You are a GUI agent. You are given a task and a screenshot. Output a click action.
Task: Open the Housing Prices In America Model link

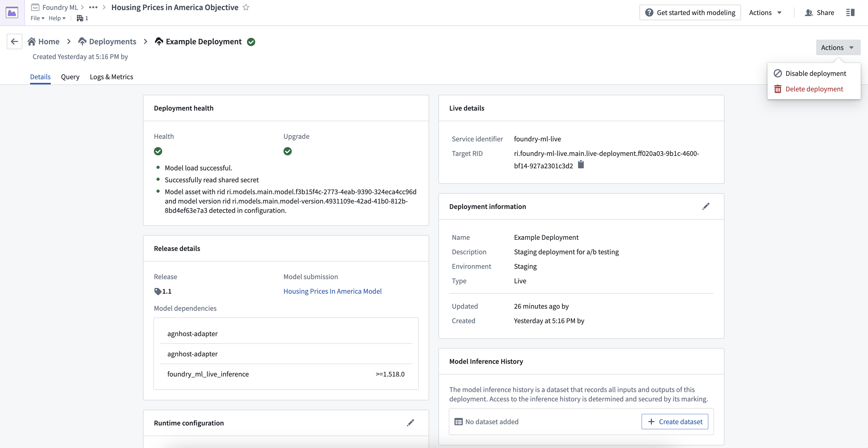coord(332,291)
